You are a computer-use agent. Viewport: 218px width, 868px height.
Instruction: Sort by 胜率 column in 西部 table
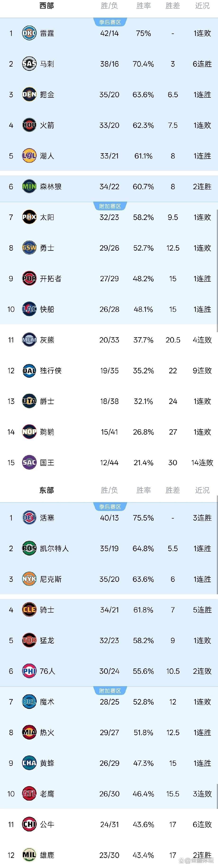point(143,6)
